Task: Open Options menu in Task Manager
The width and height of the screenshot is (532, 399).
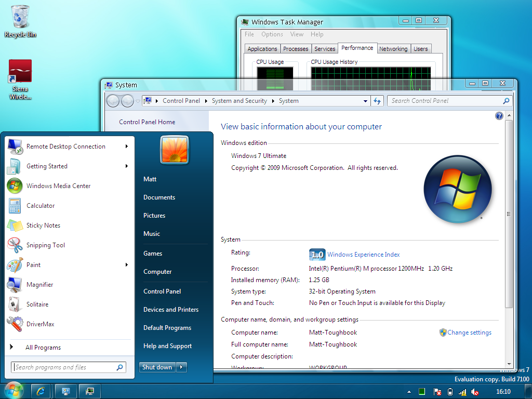Action: pos(272,34)
